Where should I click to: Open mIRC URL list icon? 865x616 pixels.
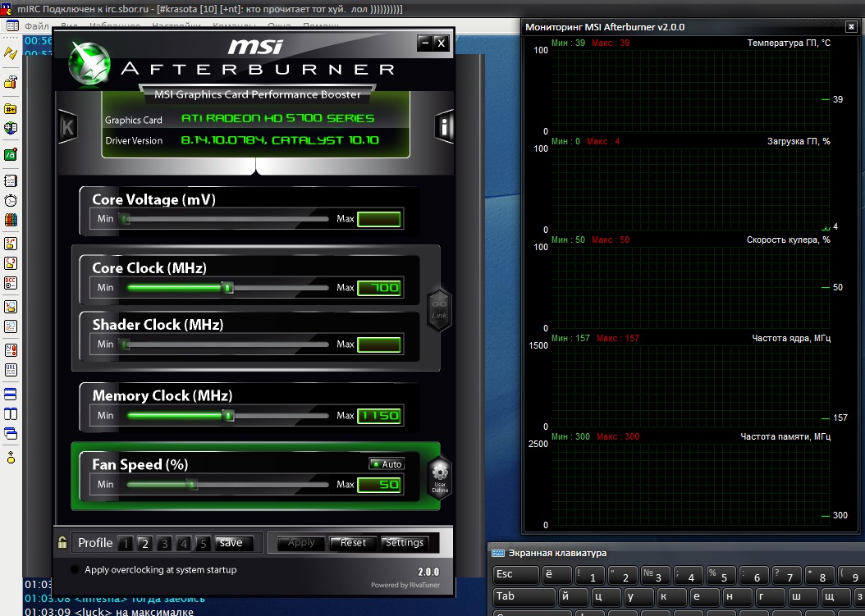click(x=11, y=369)
